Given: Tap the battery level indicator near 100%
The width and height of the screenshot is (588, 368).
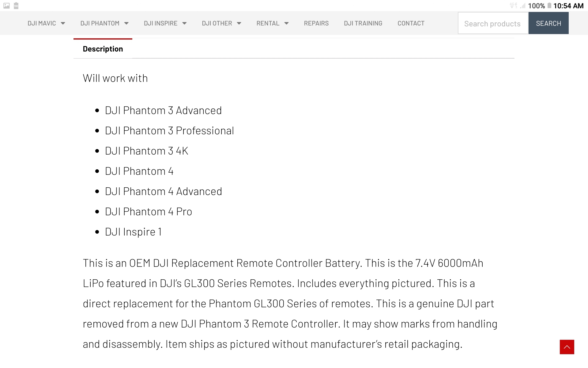Looking at the screenshot, I should [549, 6].
